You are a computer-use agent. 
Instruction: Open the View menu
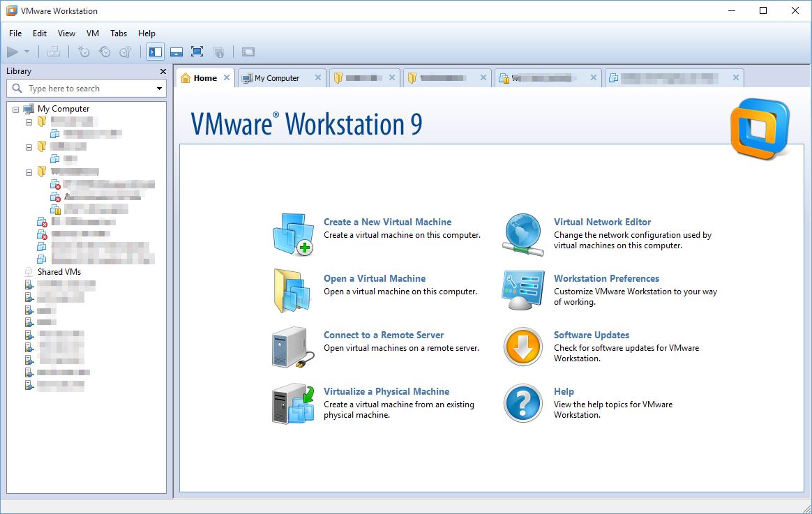(x=66, y=33)
